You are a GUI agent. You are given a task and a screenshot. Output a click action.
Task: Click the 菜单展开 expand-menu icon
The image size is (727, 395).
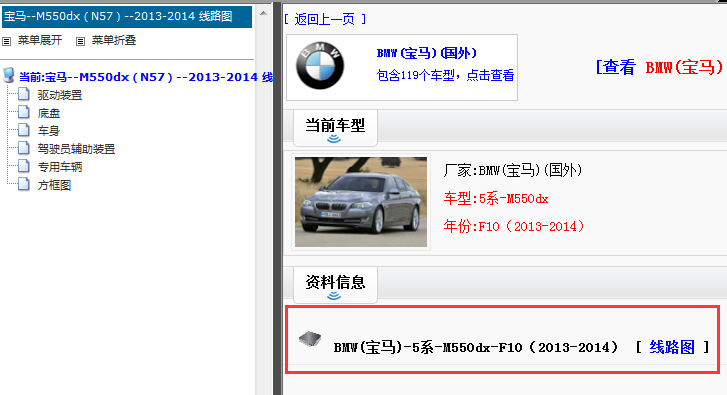tap(6, 41)
